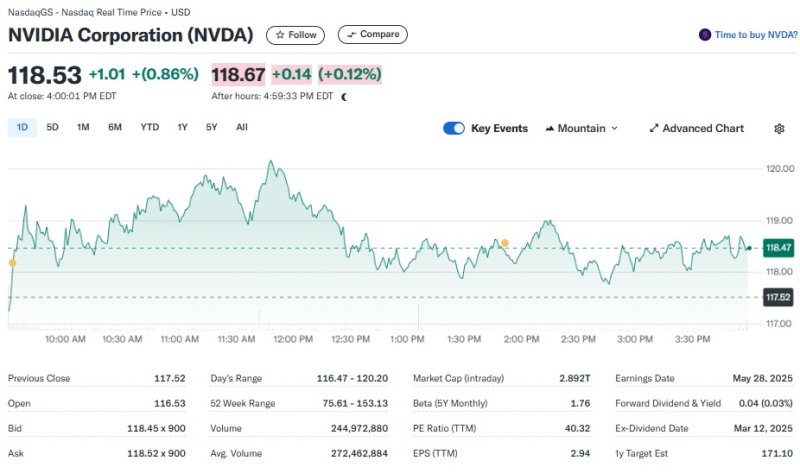Viewport: 800px width, 473px height.
Task: Click the orange event marker at market open
Action: coord(12,263)
